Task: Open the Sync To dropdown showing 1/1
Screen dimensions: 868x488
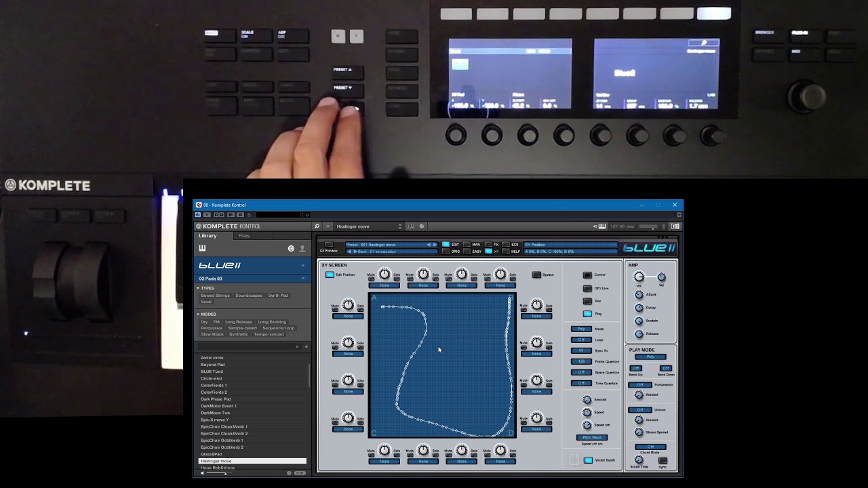Action: [581, 350]
